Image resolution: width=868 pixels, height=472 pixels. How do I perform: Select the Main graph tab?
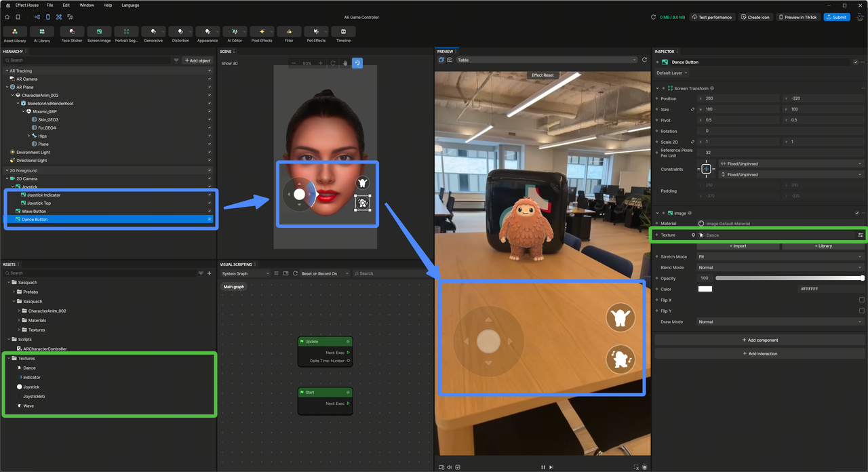(x=234, y=286)
